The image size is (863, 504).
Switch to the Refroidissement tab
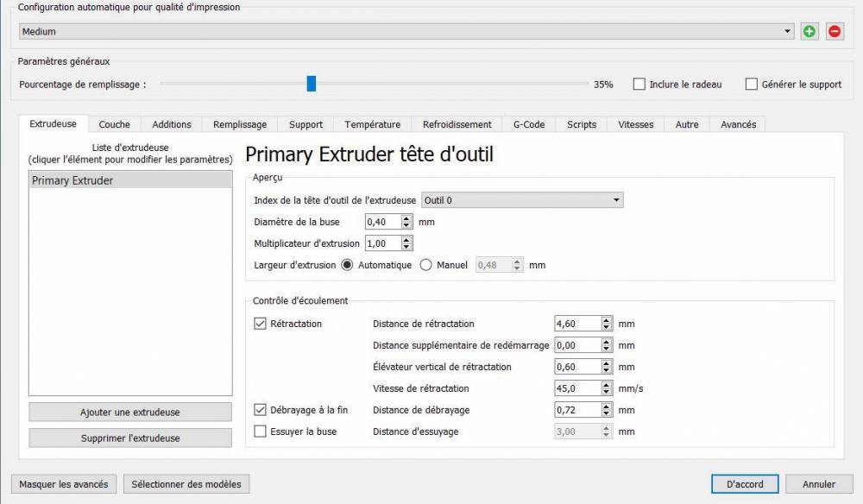(457, 124)
